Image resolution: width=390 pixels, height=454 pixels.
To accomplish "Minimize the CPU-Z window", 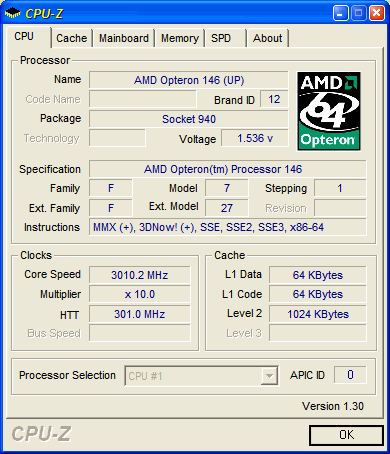I will [x=340, y=13].
